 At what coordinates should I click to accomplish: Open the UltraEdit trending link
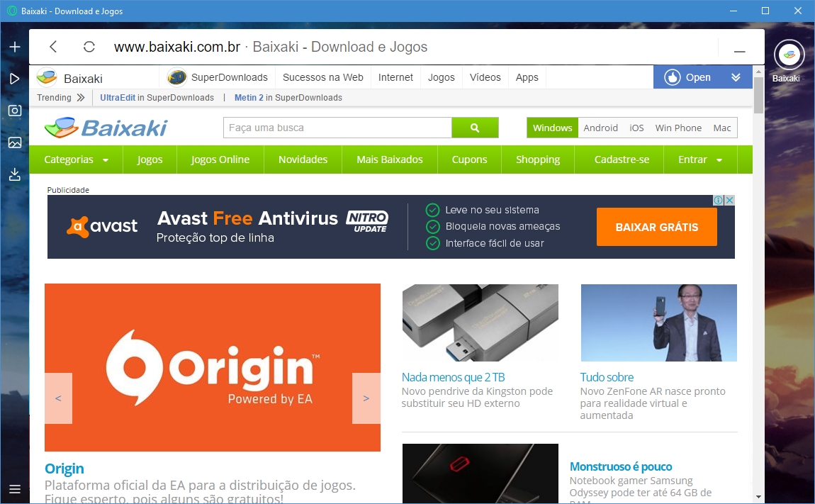[118, 97]
